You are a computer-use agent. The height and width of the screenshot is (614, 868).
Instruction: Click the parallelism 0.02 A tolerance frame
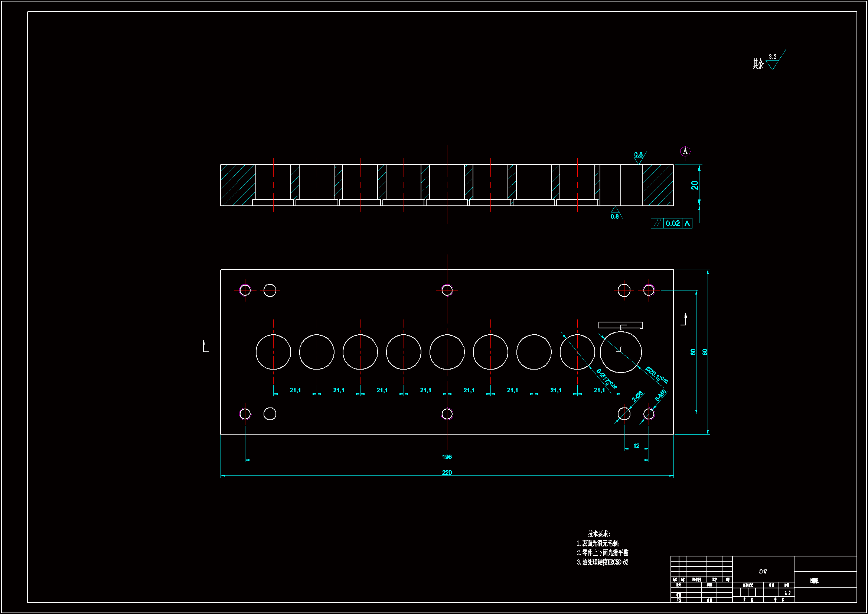click(671, 224)
